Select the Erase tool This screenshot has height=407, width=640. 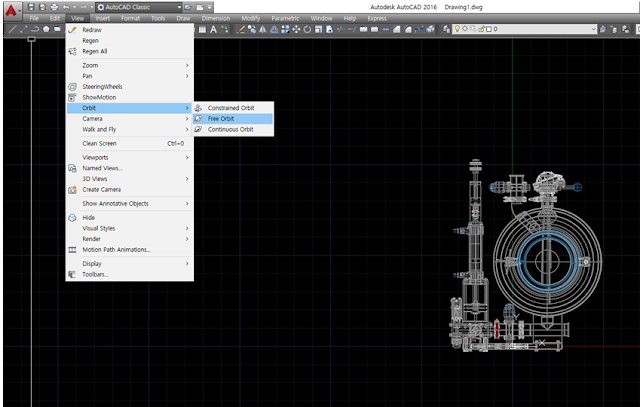click(x=241, y=29)
